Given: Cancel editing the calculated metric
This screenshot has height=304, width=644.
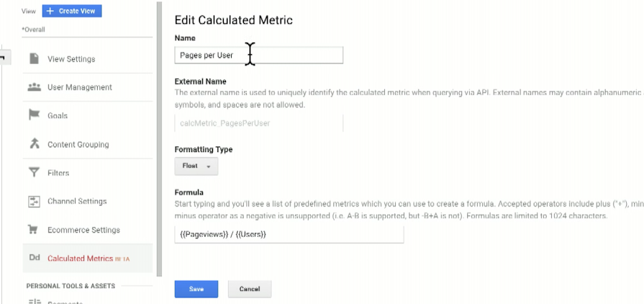Looking at the screenshot, I should 250,289.
